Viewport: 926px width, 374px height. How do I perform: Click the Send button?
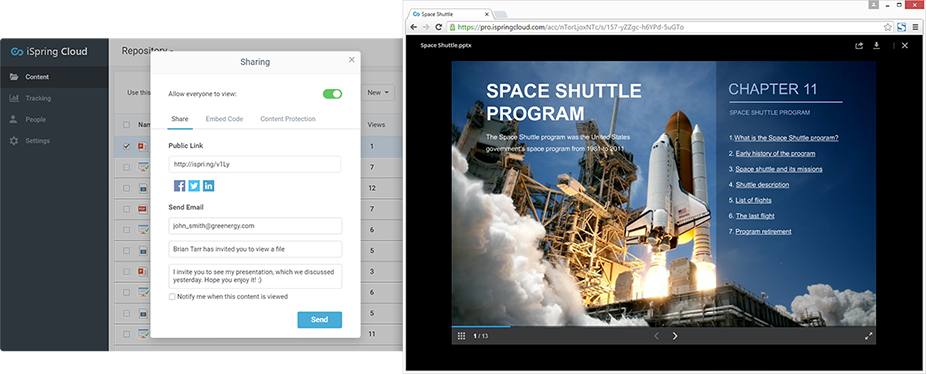click(319, 320)
